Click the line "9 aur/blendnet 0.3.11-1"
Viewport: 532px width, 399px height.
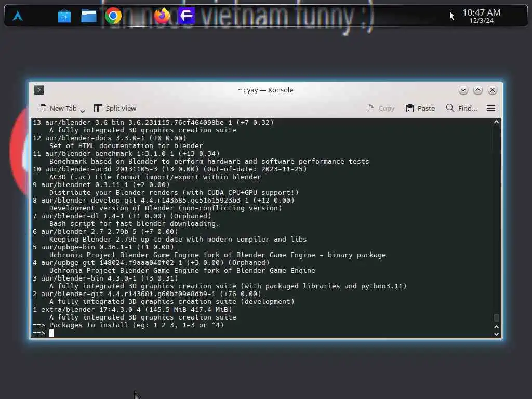pos(101,184)
